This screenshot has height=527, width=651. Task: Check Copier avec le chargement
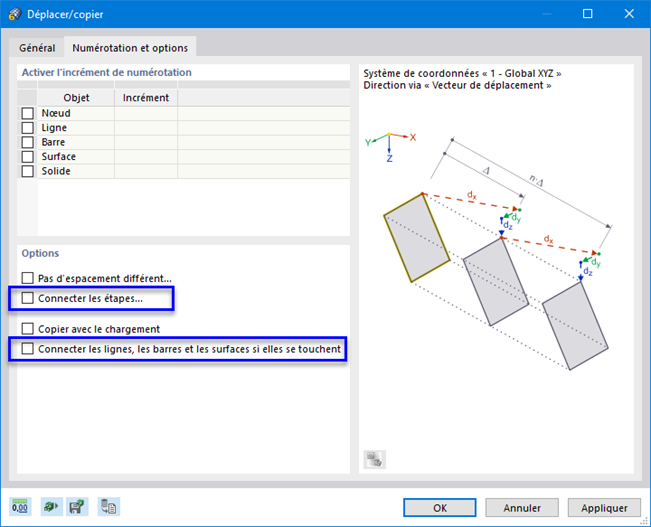[x=27, y=328]
